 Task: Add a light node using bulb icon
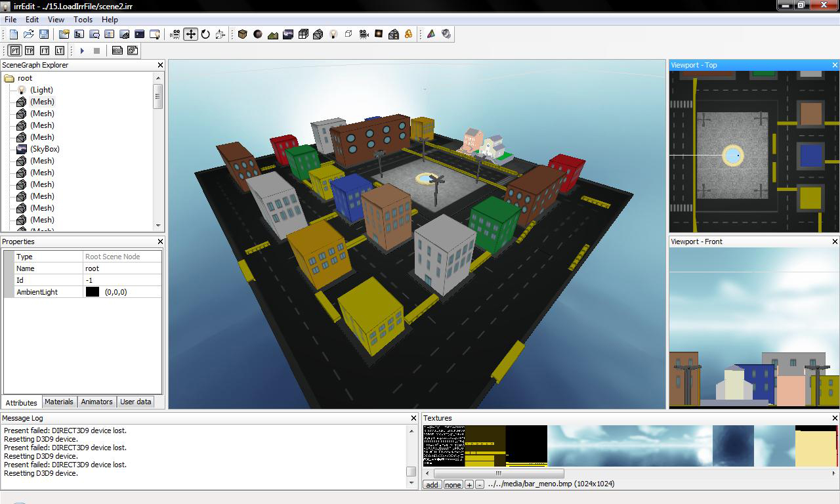[x=333, y=34]
